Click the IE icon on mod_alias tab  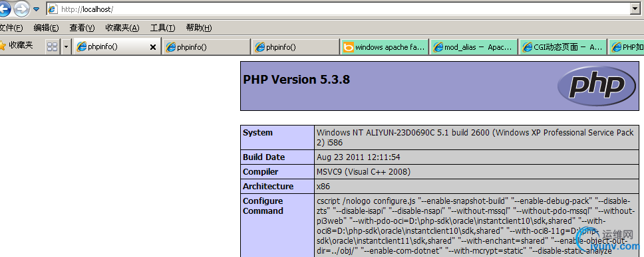(x=438, y=47)
